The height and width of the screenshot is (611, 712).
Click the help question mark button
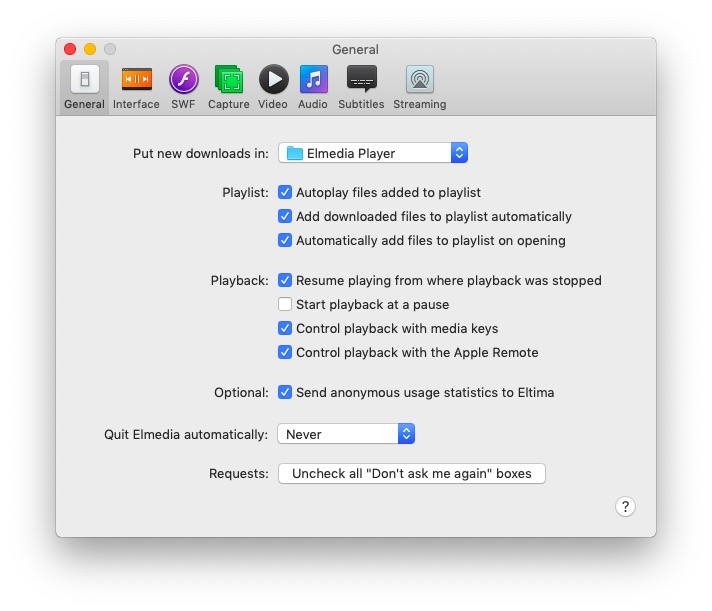point(625,506)
